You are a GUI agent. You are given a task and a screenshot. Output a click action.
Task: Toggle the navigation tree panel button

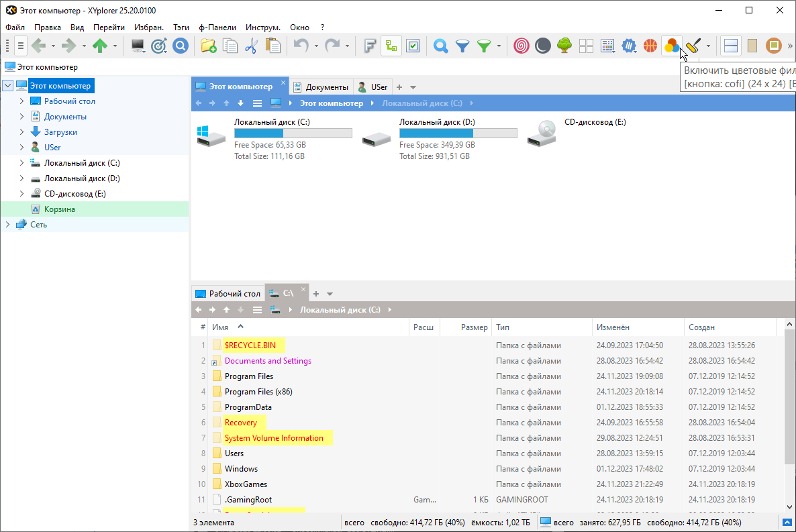tap(391, 46)
